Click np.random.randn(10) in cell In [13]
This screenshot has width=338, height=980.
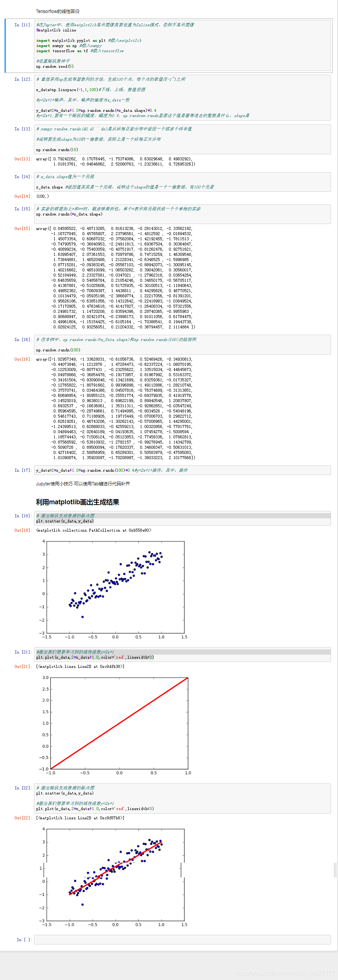57,150
